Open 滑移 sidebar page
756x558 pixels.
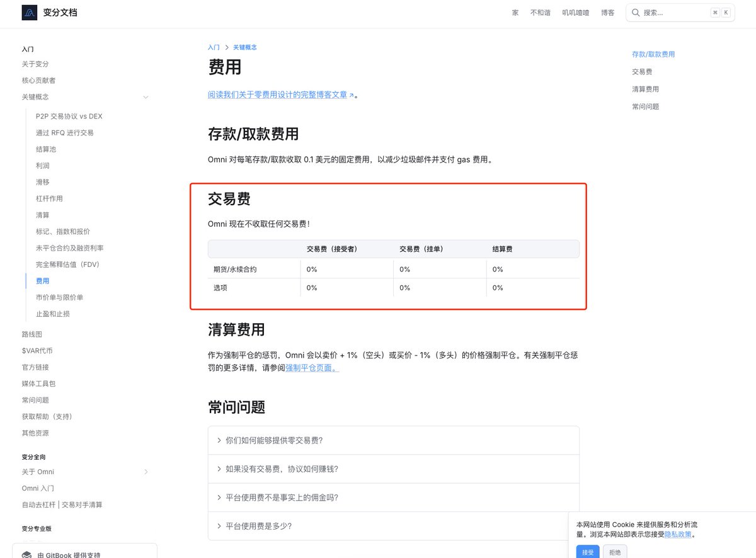coord(43,182)
